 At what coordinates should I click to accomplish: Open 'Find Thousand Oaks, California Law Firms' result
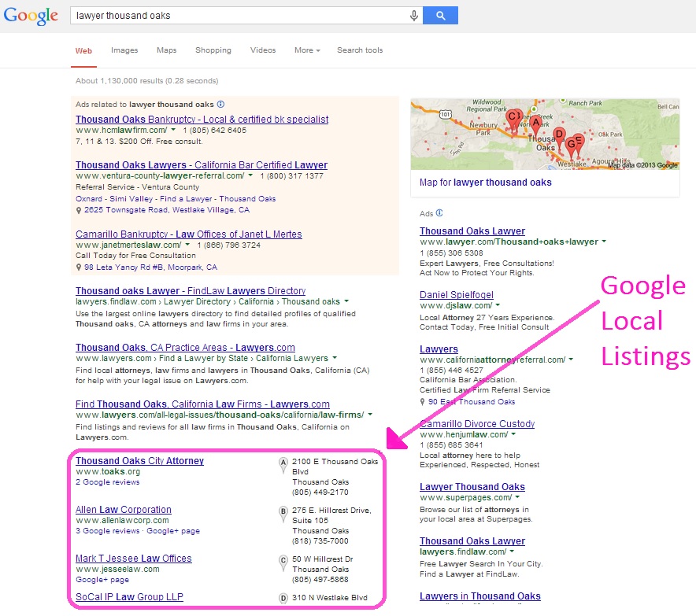(202, 404)
